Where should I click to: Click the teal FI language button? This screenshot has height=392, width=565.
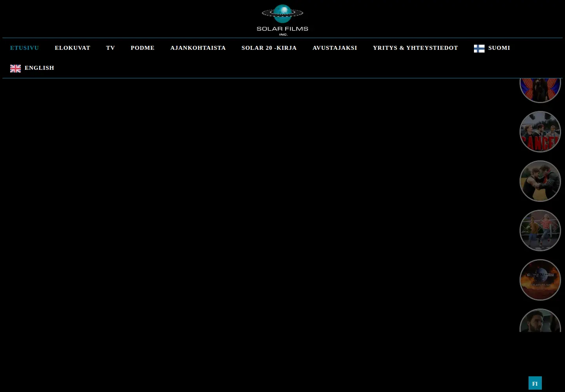535,383
